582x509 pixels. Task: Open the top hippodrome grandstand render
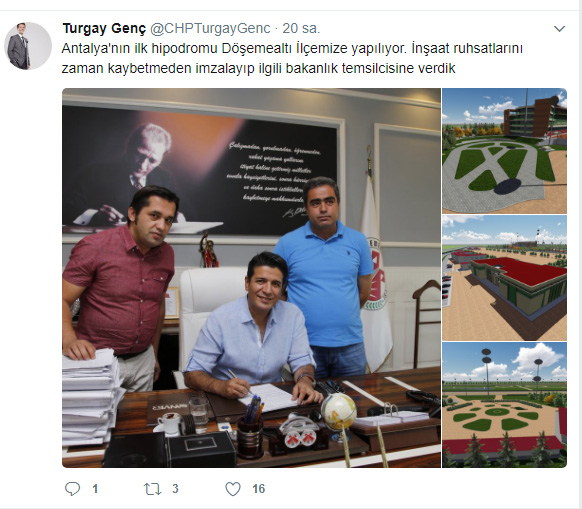504,151
